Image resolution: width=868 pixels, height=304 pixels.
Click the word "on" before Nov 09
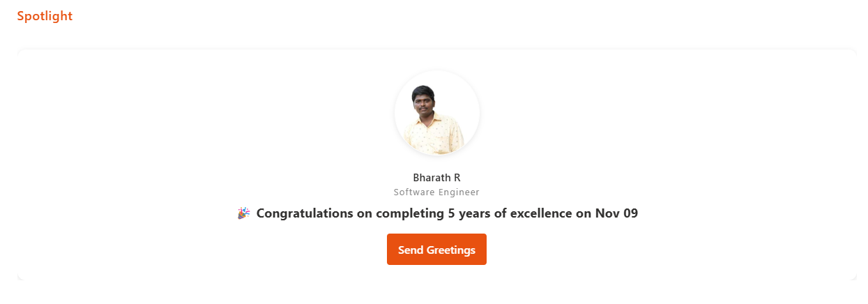(x=584, y=213)
